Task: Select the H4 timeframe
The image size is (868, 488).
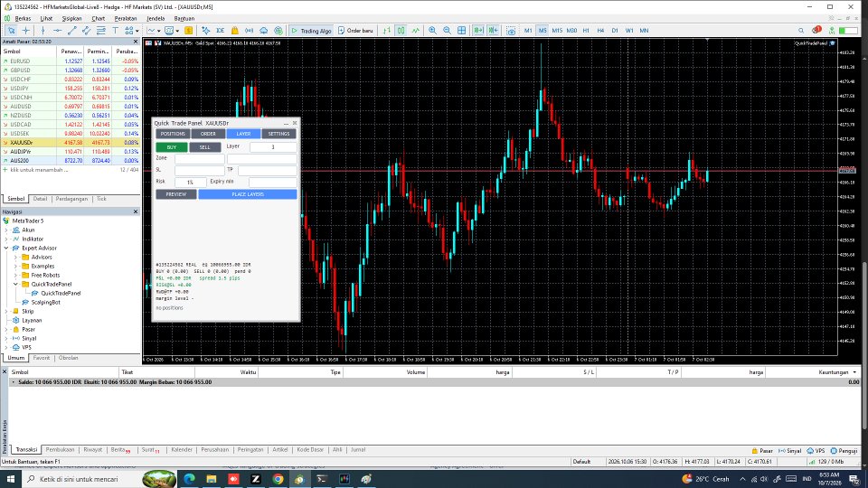Action: pyautogui.click(x=600, y=31)
